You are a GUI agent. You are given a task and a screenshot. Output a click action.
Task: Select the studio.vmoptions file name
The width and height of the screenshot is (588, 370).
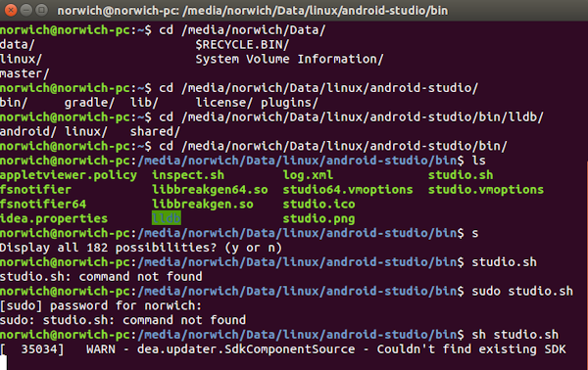[486, 190]
